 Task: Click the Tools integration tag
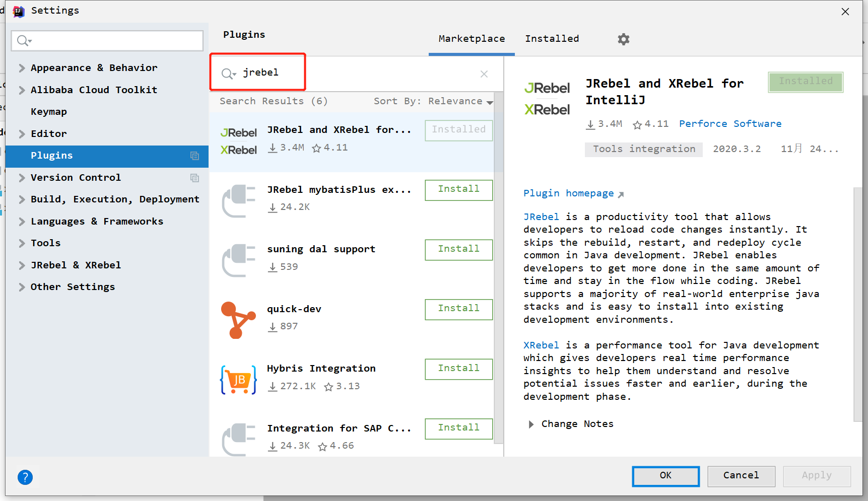coord(644,149)
